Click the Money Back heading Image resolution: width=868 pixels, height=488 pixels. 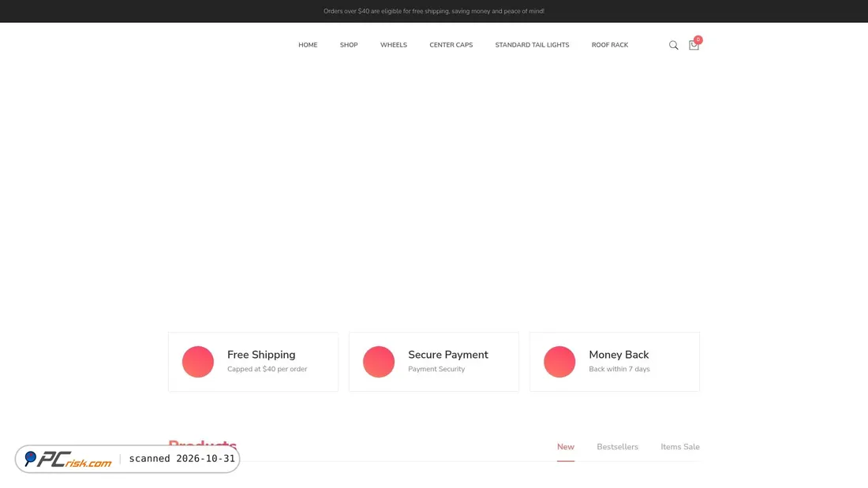click(x=619, y=355)
